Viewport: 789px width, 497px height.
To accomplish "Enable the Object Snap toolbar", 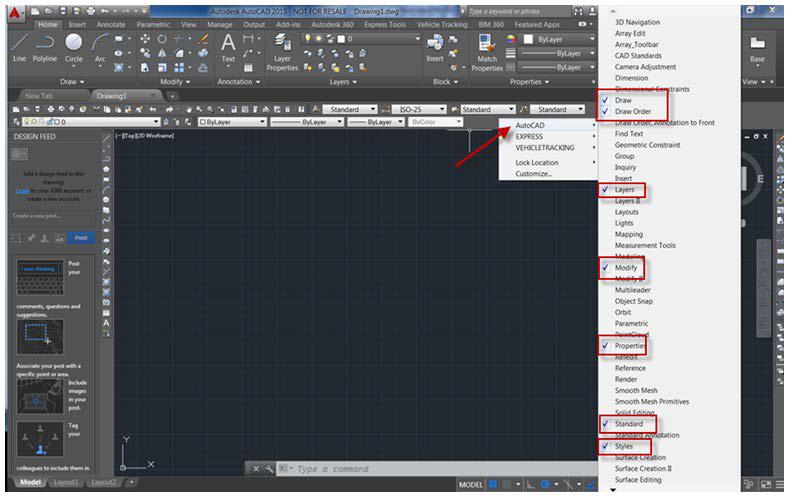I will pos(634,301).
